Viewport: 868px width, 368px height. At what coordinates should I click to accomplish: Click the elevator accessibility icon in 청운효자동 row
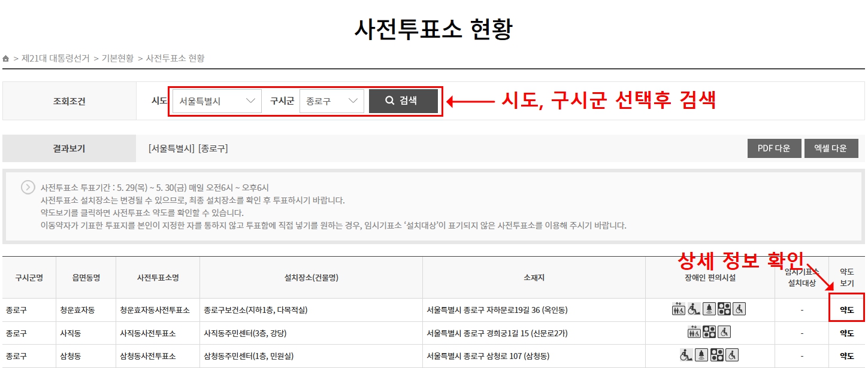pyautogui.click(x=678, y=309)
